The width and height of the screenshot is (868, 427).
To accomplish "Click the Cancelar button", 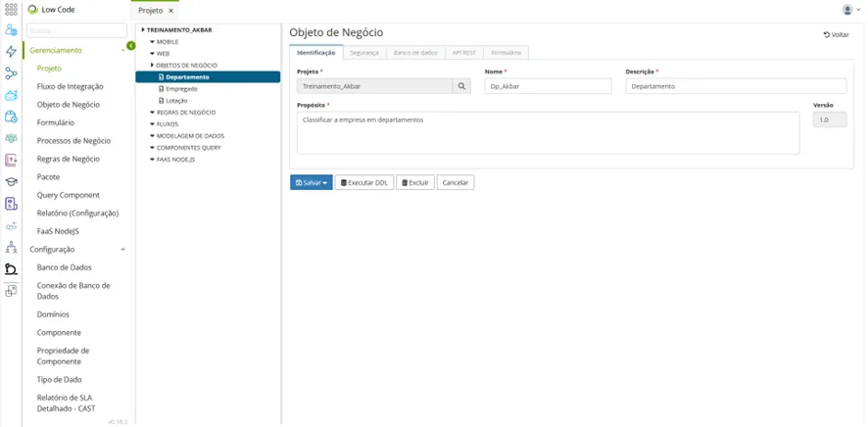I will pos(456,182).
